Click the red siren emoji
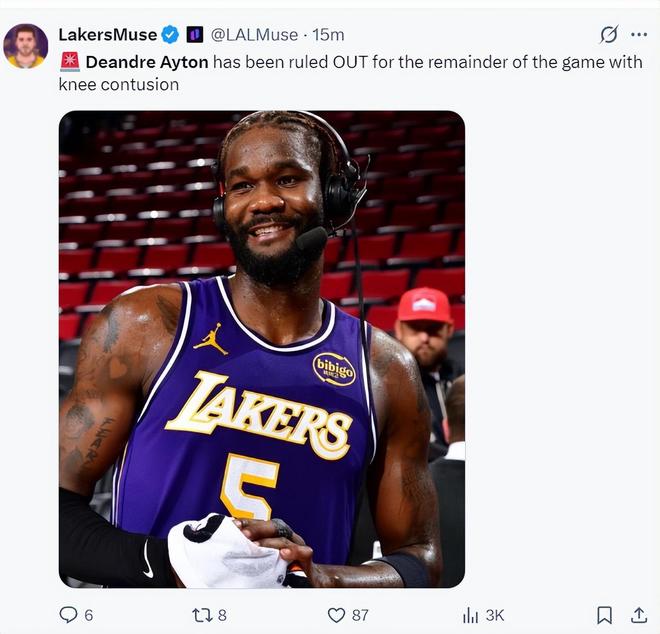660x634 pixels. point(69,62)
